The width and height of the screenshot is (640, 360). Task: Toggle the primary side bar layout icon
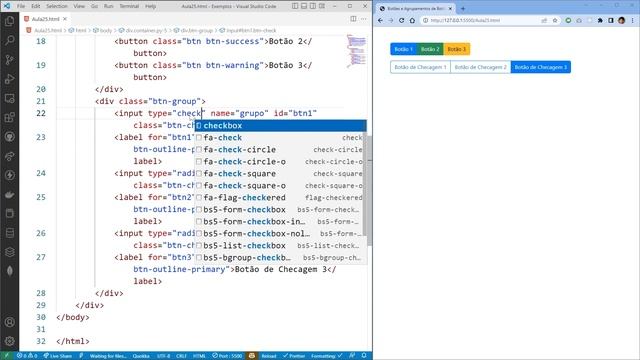click(295, 6)
